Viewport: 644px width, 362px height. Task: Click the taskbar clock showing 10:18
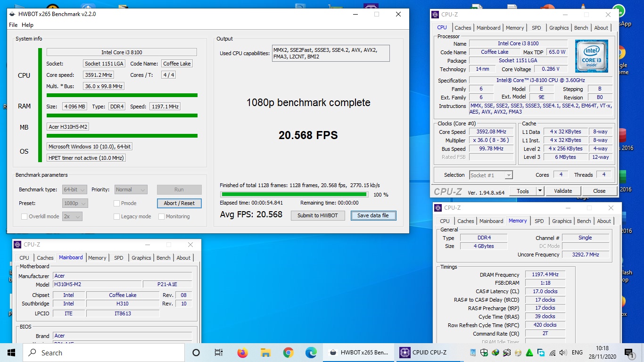602,353
